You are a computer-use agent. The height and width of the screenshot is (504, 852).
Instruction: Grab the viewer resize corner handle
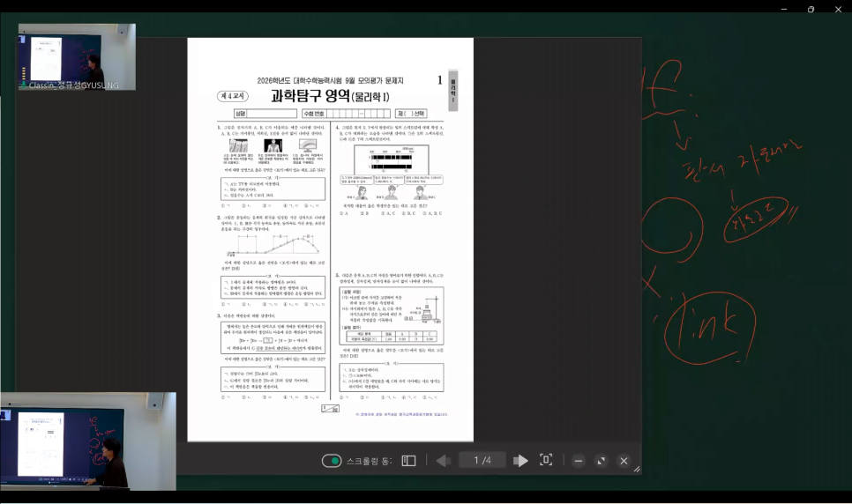pos(637,470)
